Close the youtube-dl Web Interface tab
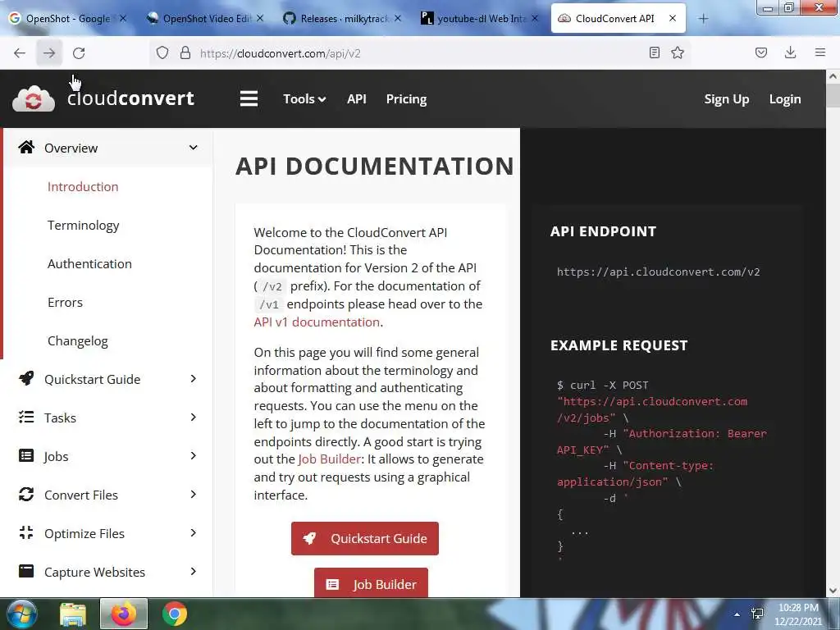Image resolution: width=840 pixels, height=630 pixels. 535,18
